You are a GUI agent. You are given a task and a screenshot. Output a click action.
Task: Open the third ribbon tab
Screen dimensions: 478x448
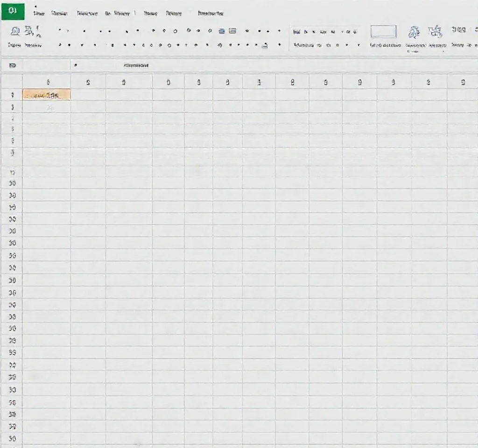pyautogui.click(x=87, y=14)
